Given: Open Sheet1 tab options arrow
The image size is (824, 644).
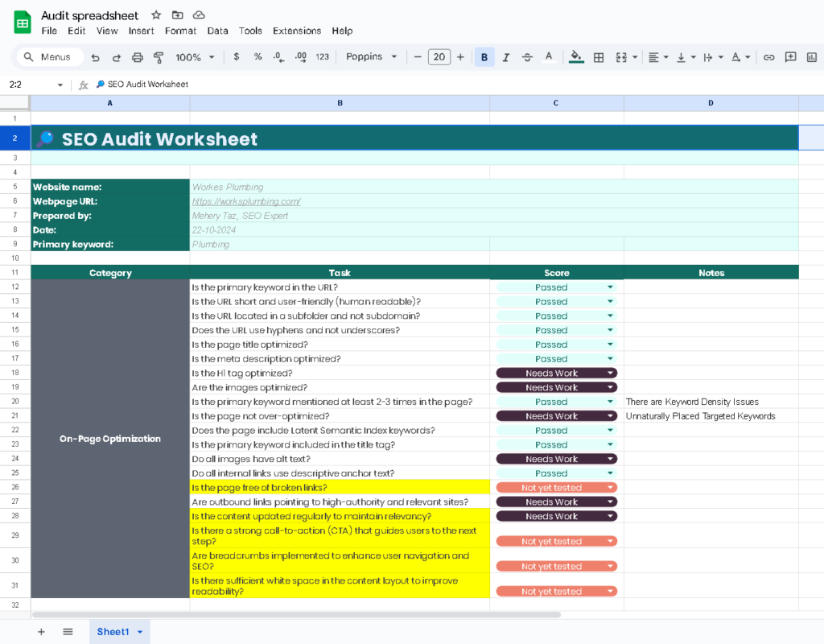Looking at the screenshot, I should pos(140,632).
